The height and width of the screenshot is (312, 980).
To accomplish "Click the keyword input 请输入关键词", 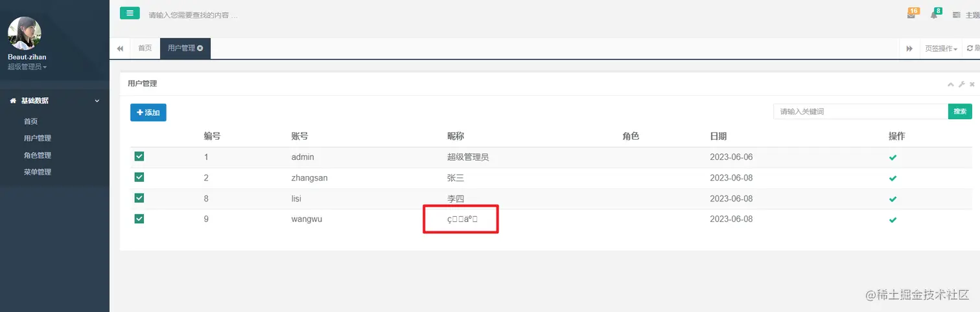I will pos(861,111).
